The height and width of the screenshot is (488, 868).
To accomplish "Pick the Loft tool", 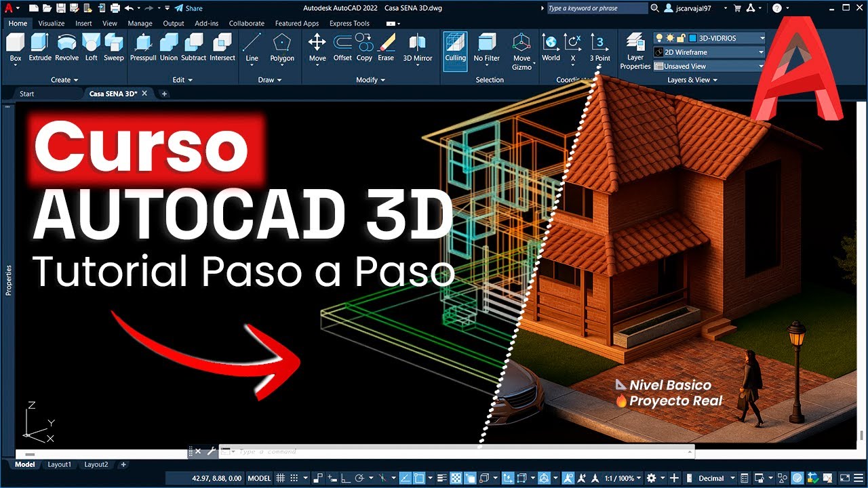I will [91, 47].
